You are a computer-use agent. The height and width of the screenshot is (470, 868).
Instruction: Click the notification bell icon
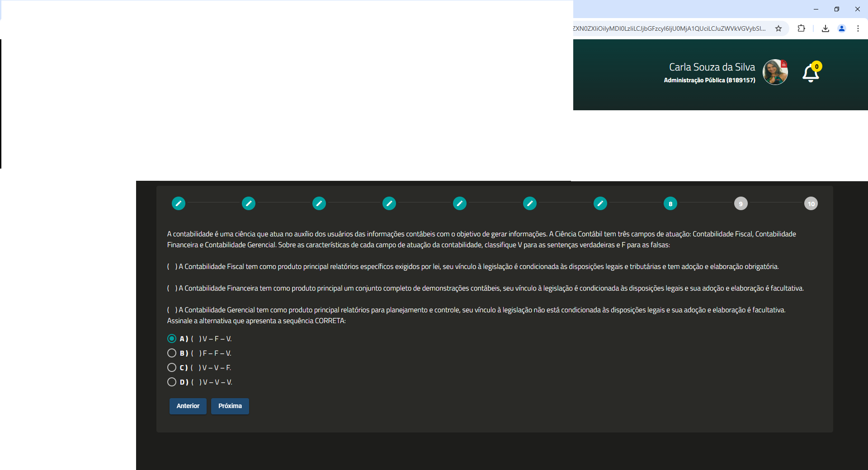click(811, 73)
